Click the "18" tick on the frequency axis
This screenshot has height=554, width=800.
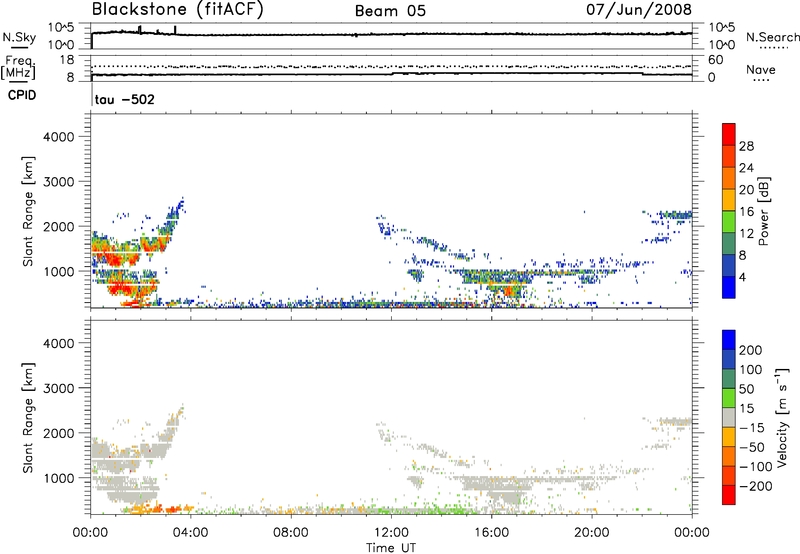pyautogui.click(x=67, y=60)
